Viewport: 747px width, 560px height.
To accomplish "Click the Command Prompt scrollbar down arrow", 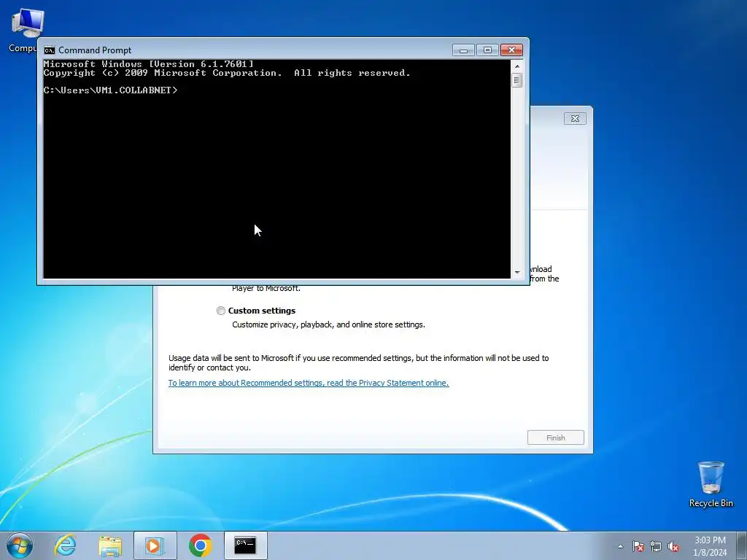I will [x=517, y=273].
